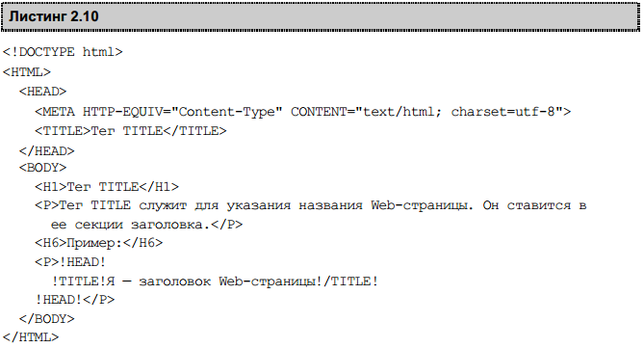Image resolution: width=644 pixels, height=348 pixels.
Task: Click the word 'Web-страницы.' in the first paragraph
Action: (x=423, y=205)
